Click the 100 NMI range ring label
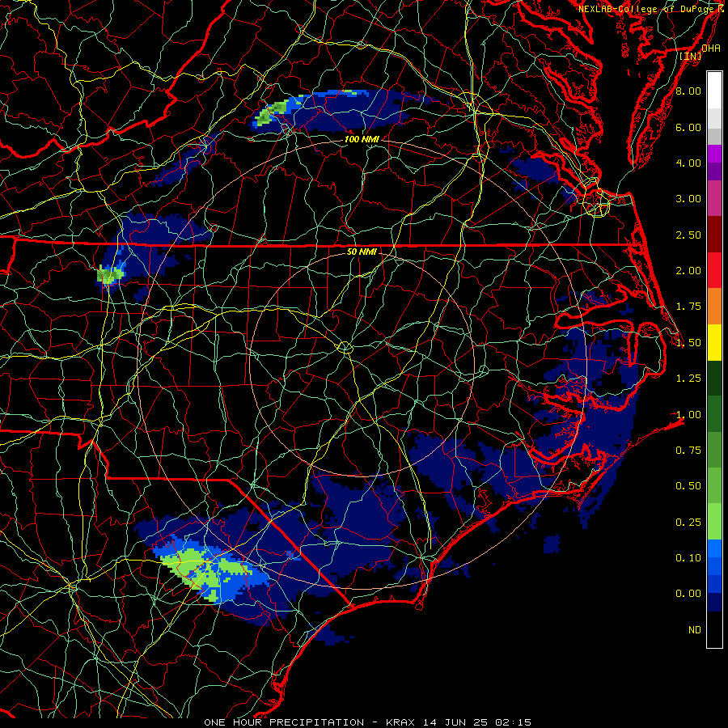The width and height of the screenshot is (728, 728). (x=362, y=139)
